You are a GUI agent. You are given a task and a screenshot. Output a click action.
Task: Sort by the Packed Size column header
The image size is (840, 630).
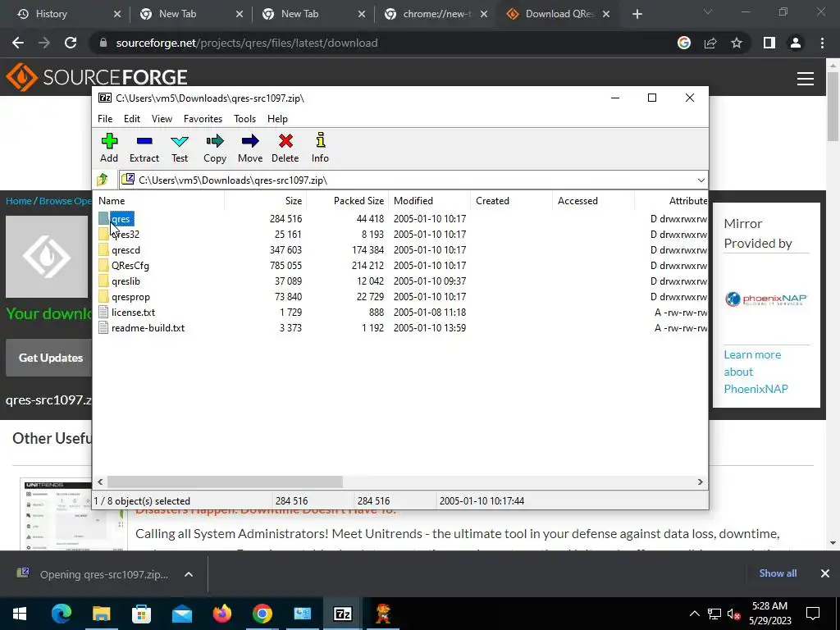348,201
